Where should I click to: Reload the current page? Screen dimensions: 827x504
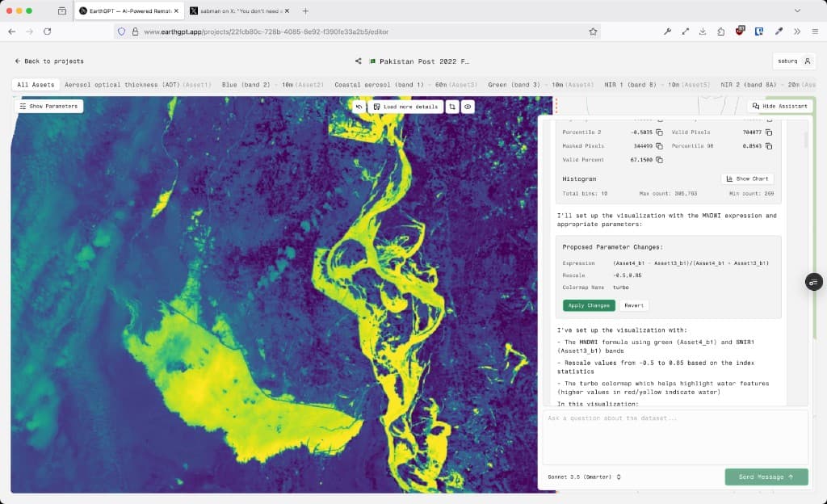click(48, 31)
